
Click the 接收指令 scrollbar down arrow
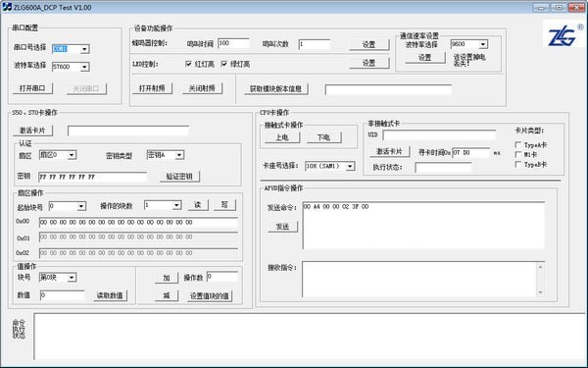coord(540,292)
